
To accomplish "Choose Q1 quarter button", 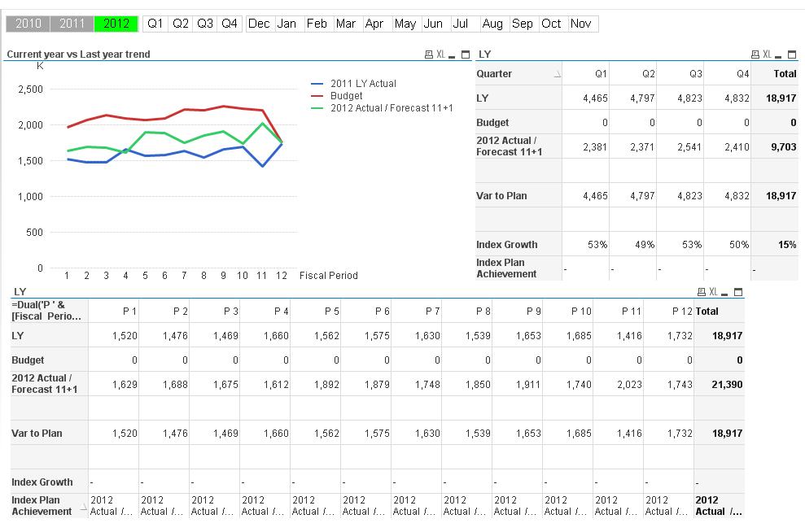I will point(155,24).
